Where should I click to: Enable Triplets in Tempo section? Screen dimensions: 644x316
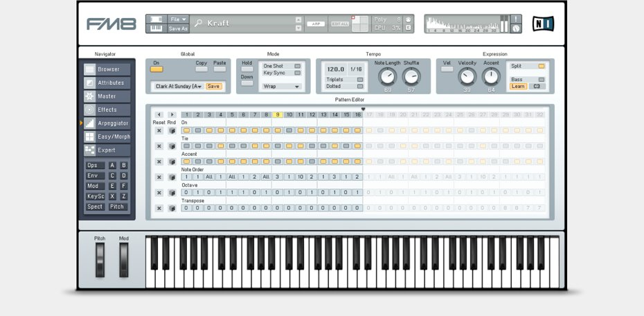click(359, 80)
